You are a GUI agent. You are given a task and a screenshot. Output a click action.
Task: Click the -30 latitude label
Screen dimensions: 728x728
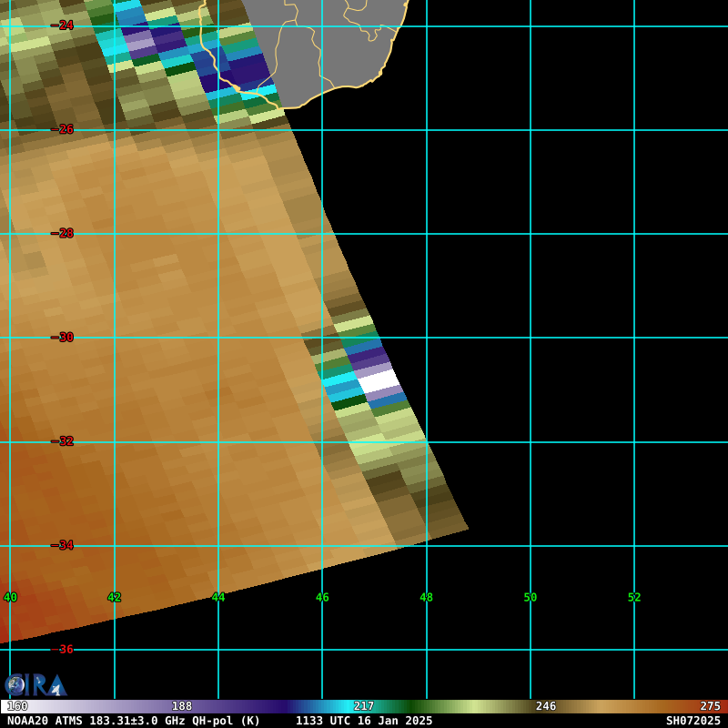coord(64,338)
